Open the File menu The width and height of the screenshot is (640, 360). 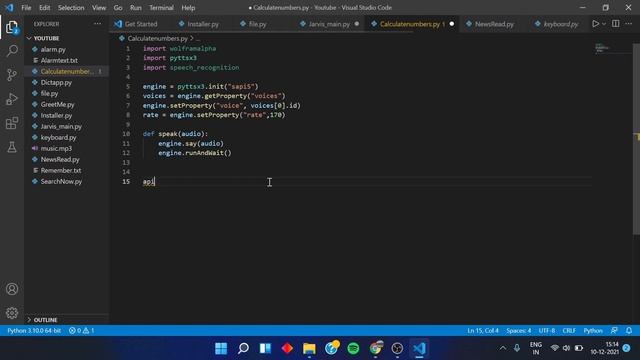pyautogui.click(x=26, y=8)
